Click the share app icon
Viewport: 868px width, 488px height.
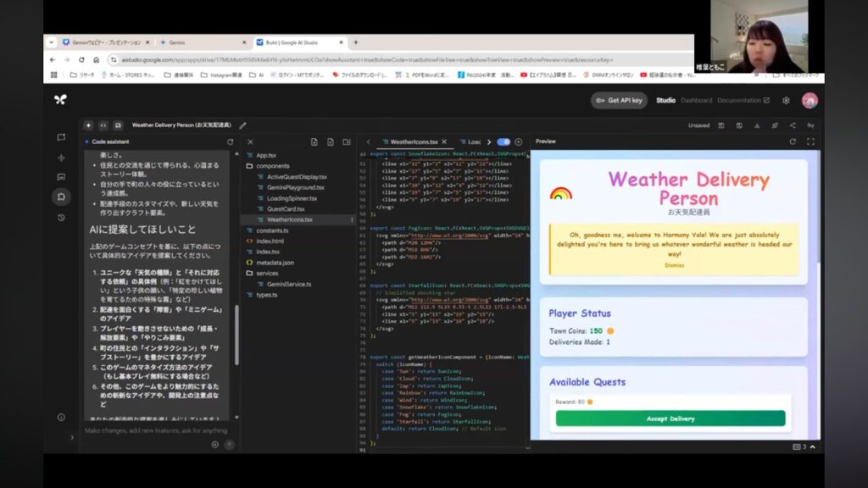pyautogui.click(x=793, y=125)
